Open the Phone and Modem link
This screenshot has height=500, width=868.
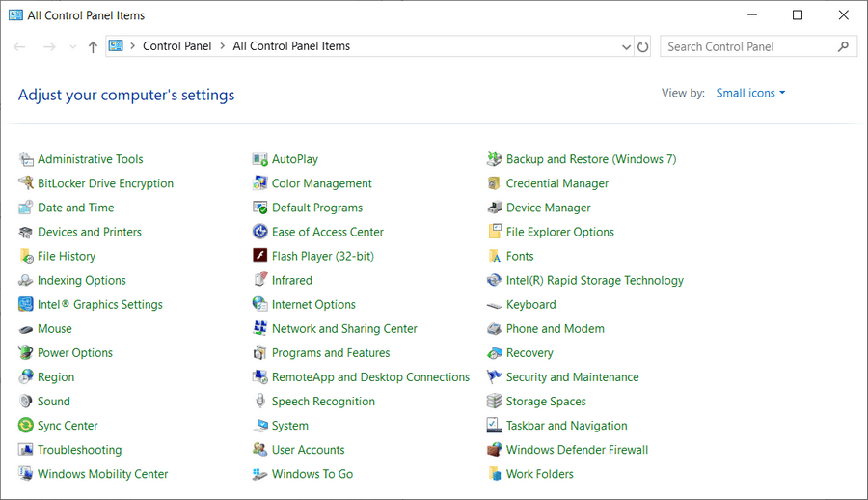pyautogui.click(x=555, y=329)
